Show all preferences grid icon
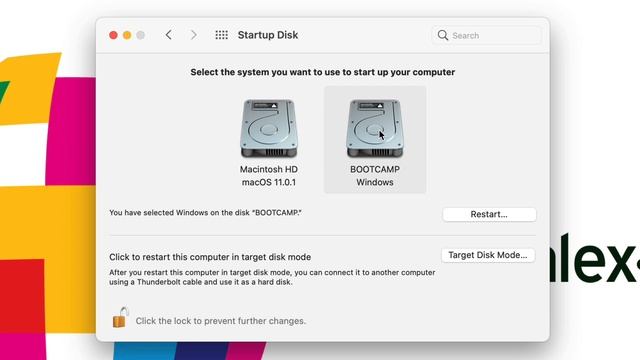This screenshot has width=640, height=360. (222, 35)
